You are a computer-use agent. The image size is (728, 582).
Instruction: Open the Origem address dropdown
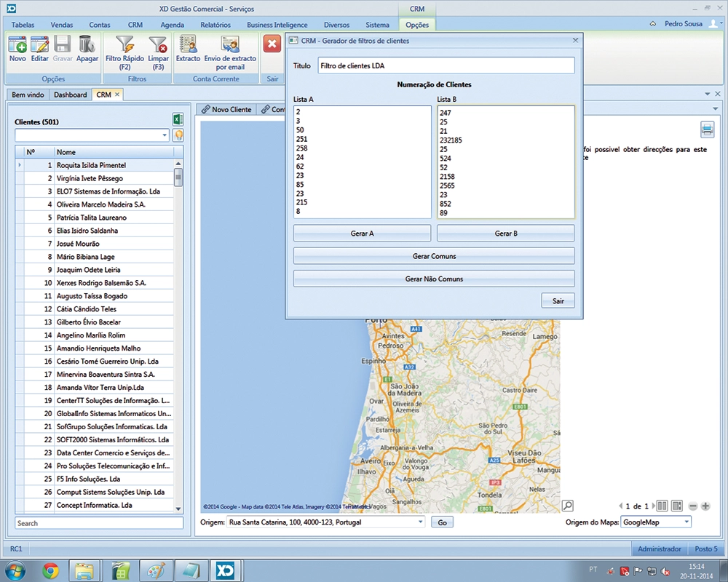pos(420,522)
